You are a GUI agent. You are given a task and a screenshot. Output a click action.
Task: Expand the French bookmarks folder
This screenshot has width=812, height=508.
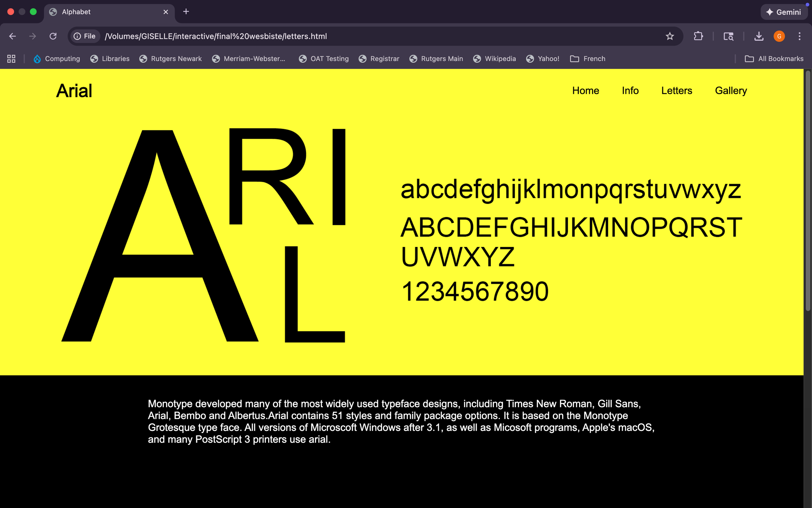pos(588,59)
